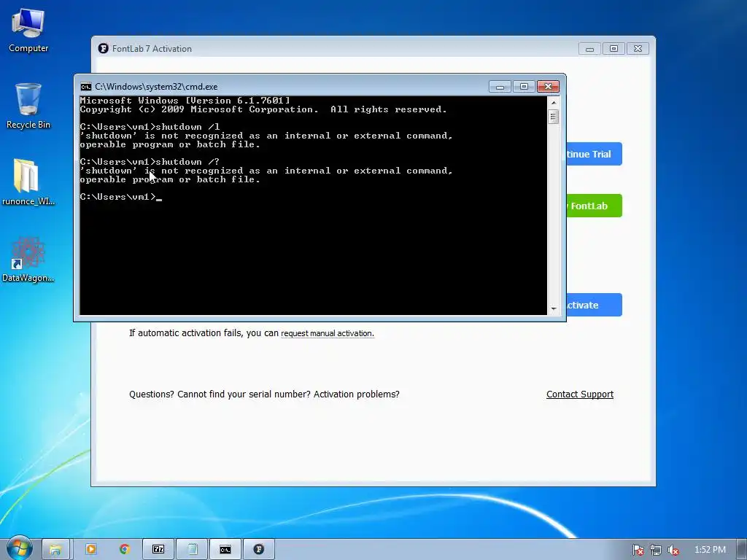Image resolution: width=747 pixels, height=560 pixels.
Task: Activate the cmd.exe taskbar button
Action: [x=225, y=549]
